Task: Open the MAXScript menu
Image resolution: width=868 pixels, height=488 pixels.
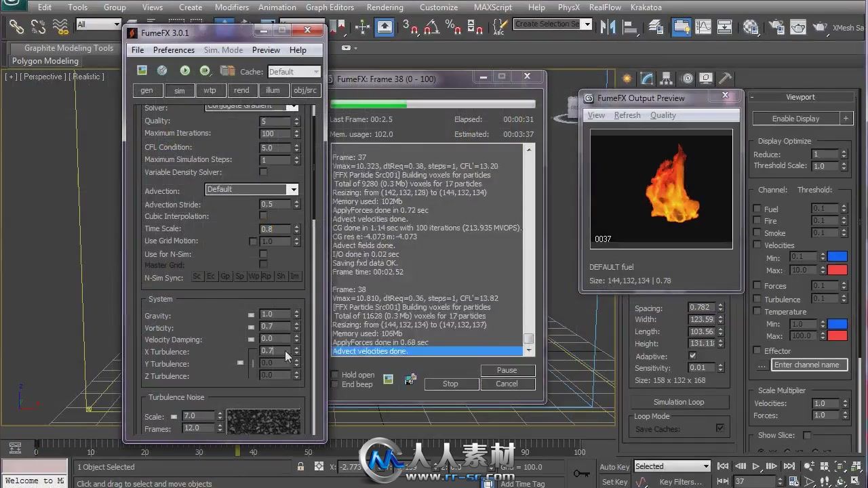Action: click(493, 7)
